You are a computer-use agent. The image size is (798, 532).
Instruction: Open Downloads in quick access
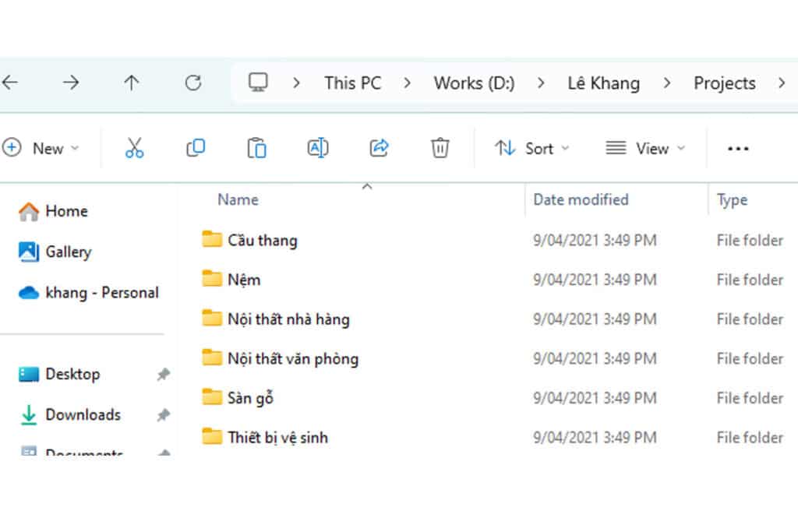(69, 414)
